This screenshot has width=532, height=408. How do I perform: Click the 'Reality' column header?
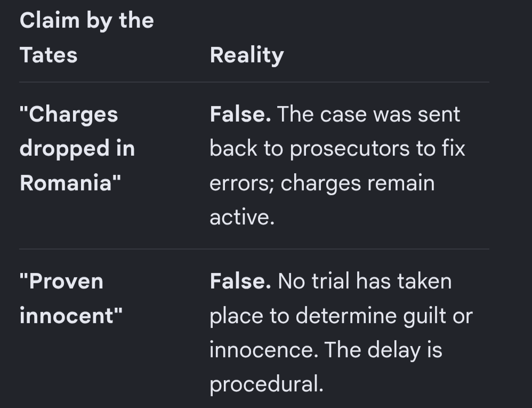tap(247, 55)
